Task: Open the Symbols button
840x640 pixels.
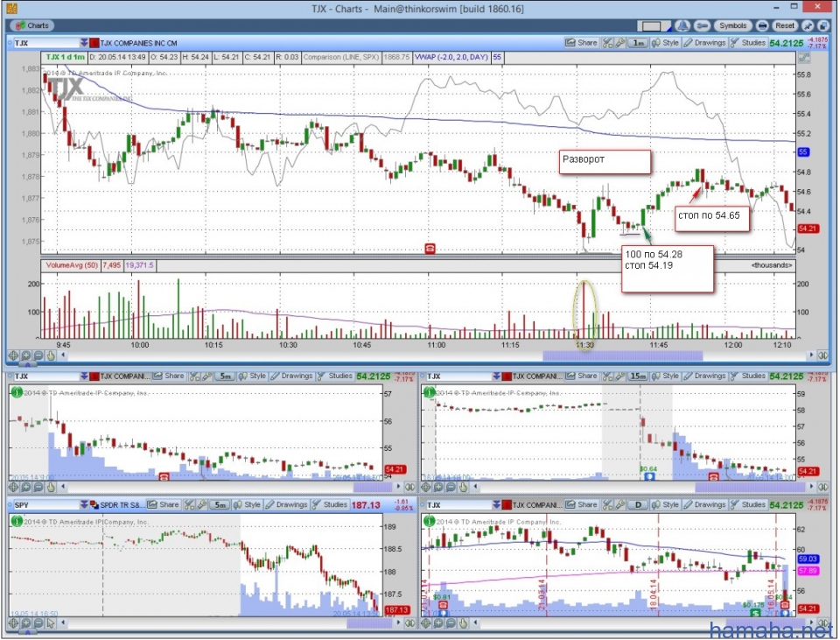Action: (x=733, y=25)
